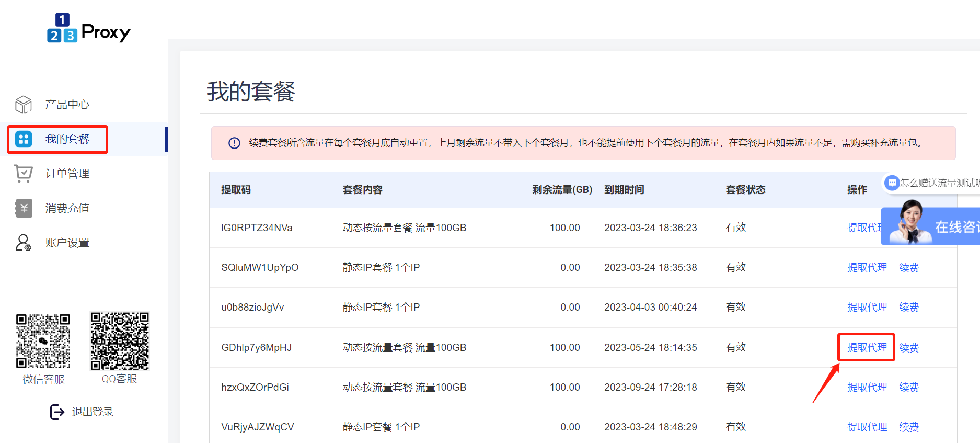
Task: Extract proxy for code GDhlp7y6MpHJ
Action: [867, 347]
